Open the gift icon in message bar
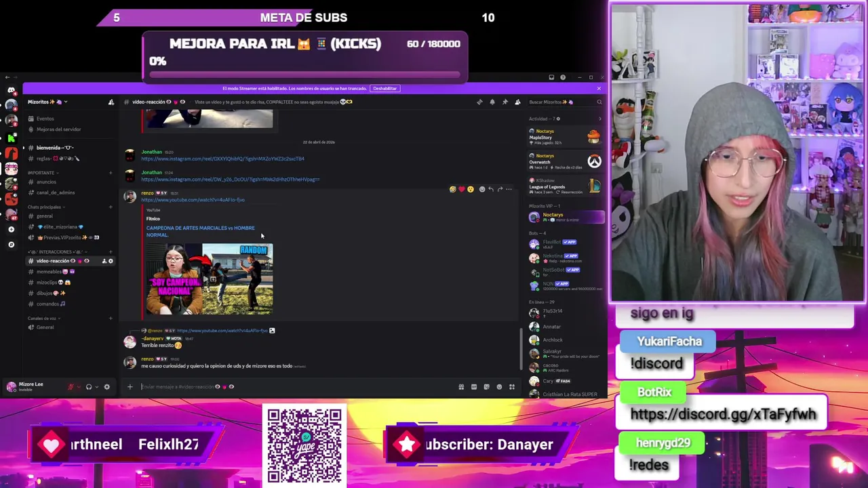This screenshot has height=488, width=868. (x=461, y=387)
